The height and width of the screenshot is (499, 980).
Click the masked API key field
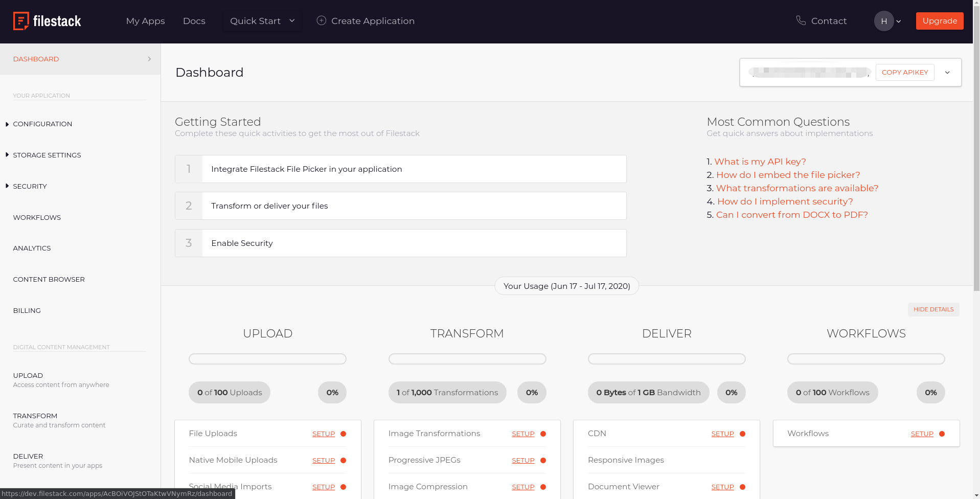tap(810, 73)
